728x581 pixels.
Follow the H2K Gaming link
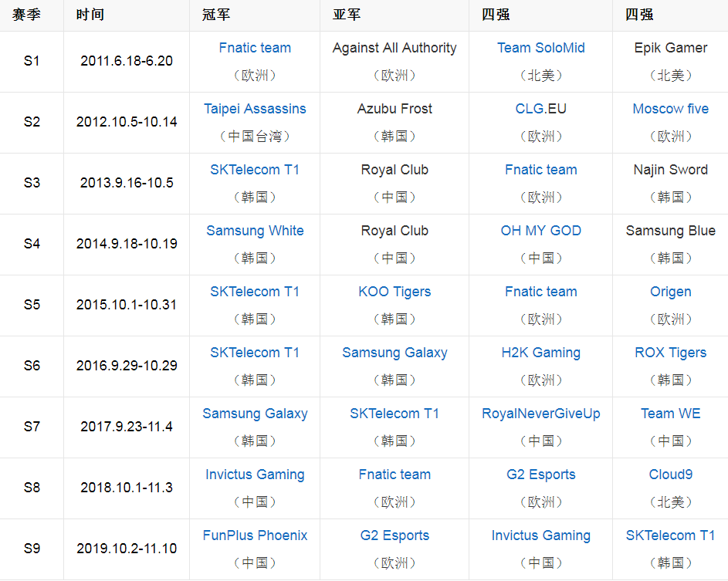[x=541, y=353]
